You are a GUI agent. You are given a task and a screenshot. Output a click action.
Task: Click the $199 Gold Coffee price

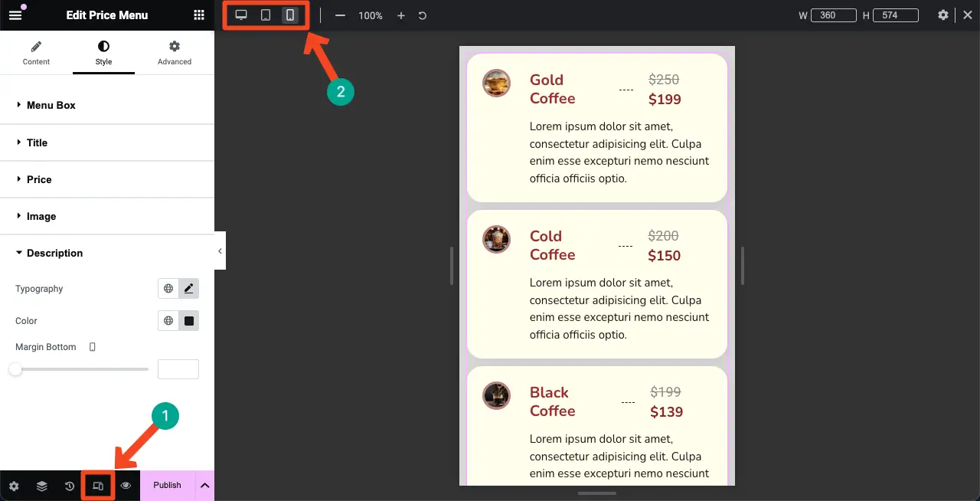(665, 100)
